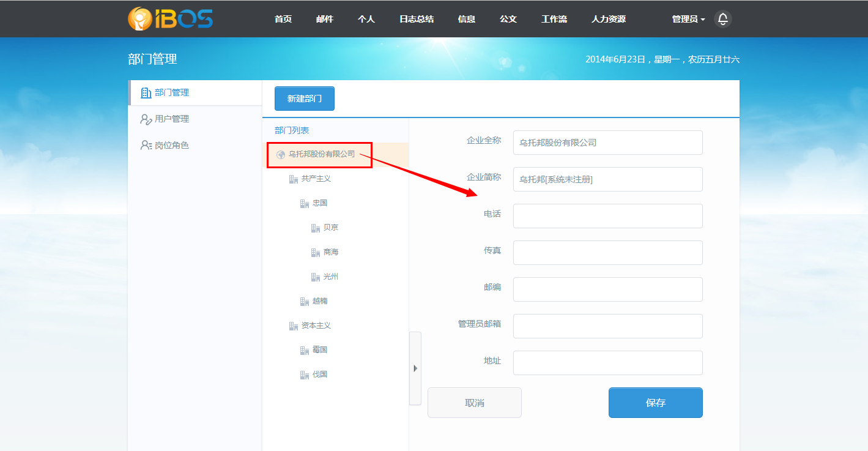Click the 取消 button
This screenshot has height=451, width=868.
475,403
